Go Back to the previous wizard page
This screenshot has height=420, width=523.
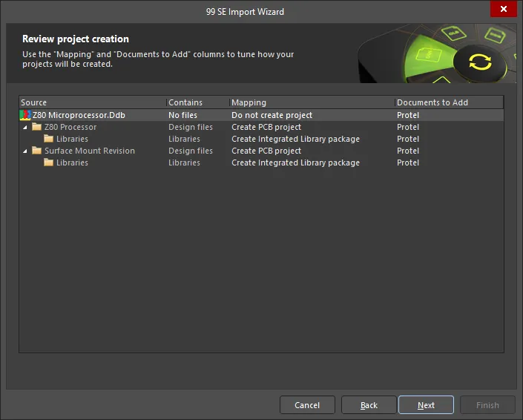369,405
